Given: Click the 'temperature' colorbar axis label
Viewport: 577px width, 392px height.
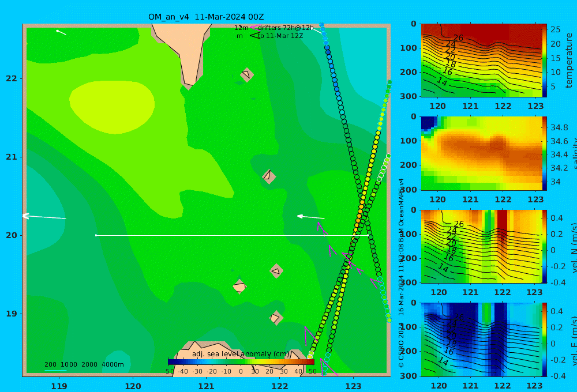Looking at the screenshot, I should (569, 61).
